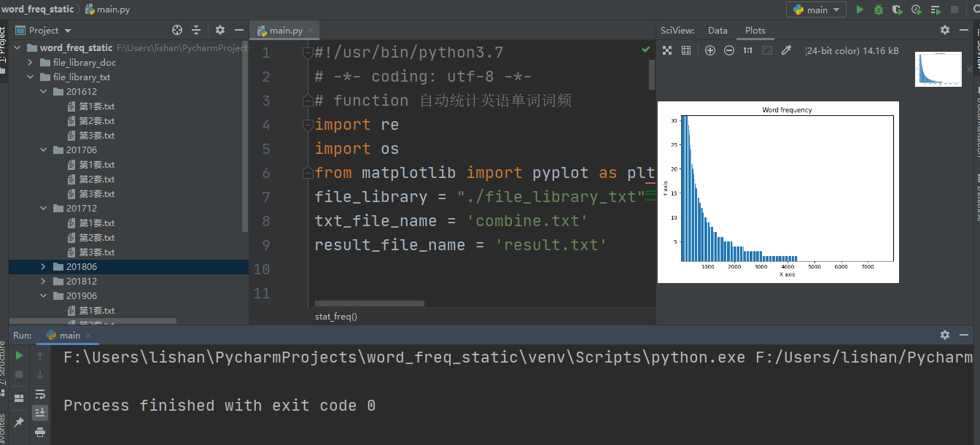The height and width of the screenshot is (445, 980).
Task: Fit plot to view with grid icon
Action: click(x=686, y=50)
